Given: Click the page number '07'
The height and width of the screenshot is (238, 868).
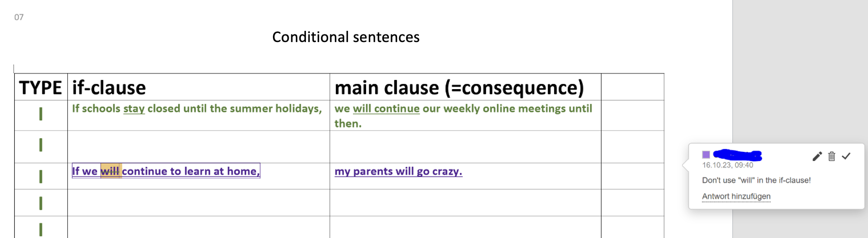Looking at the screenshot, I should click(x=19, y=17).
